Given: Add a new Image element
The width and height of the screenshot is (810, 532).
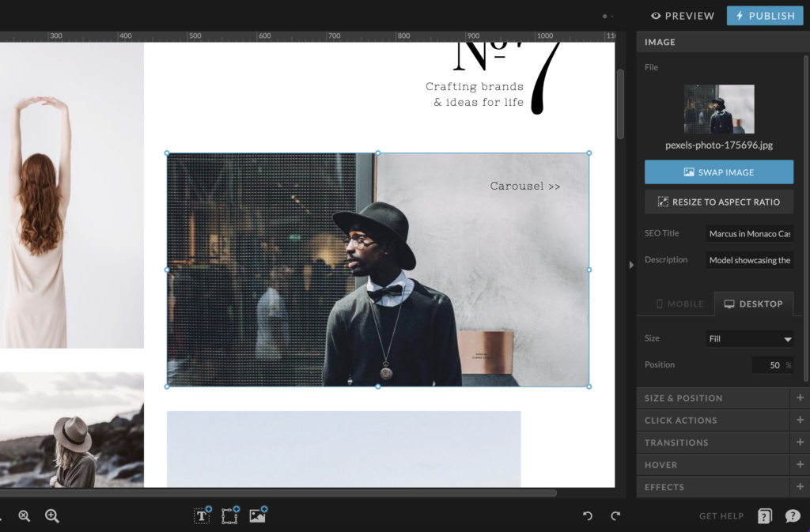Looking at the screenshot, I should pyautogui.click(x=257, y=515).
